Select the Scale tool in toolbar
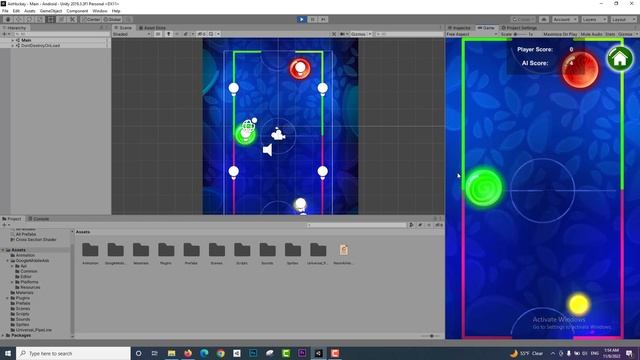This screenshot has width=640, height=360. tap(40, 19)
